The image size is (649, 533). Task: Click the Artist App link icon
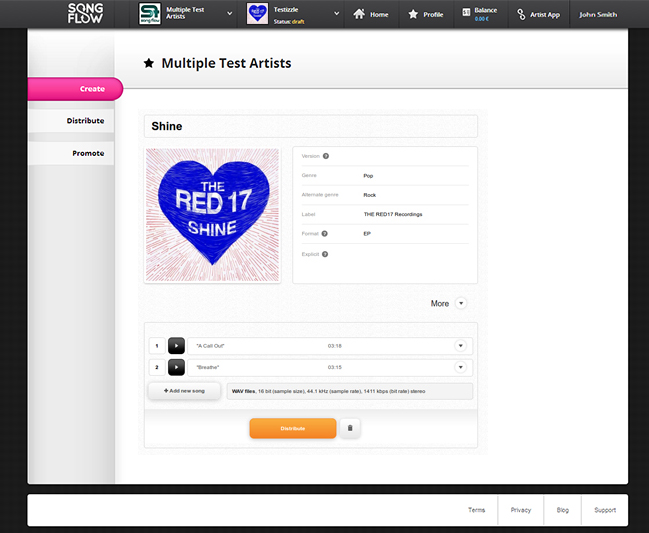click(521, 14)
